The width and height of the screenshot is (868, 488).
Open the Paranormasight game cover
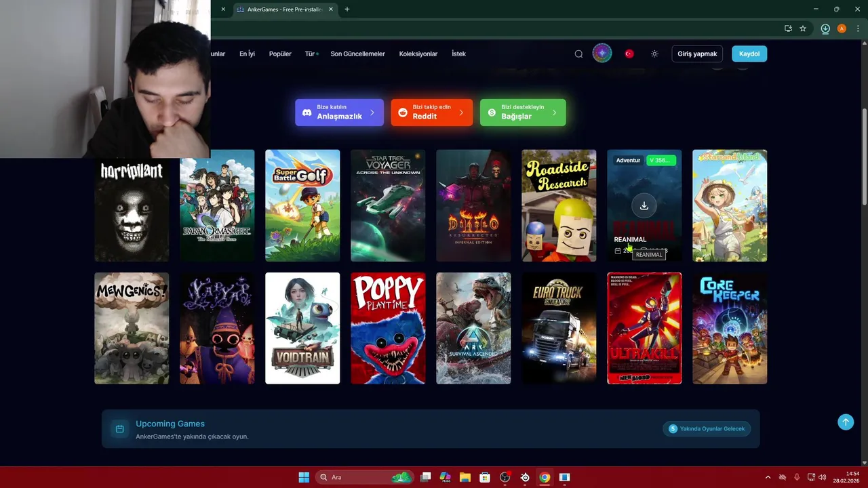[x=217, y=205]
